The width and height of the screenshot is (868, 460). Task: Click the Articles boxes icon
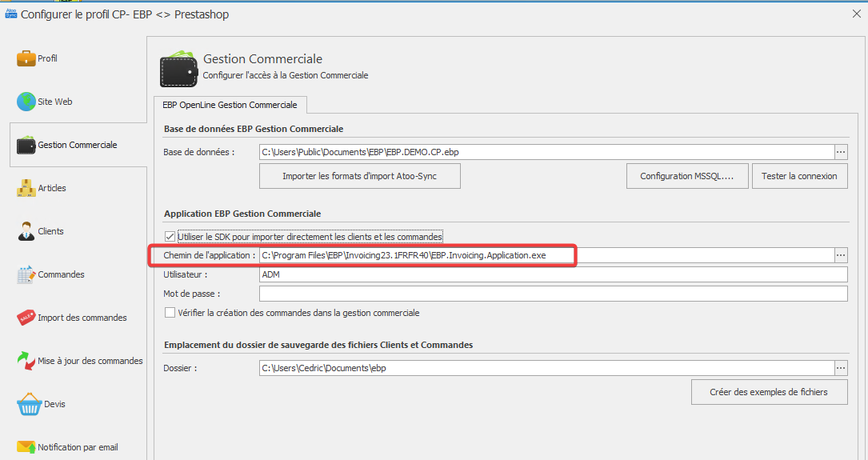tap(26, 188)
